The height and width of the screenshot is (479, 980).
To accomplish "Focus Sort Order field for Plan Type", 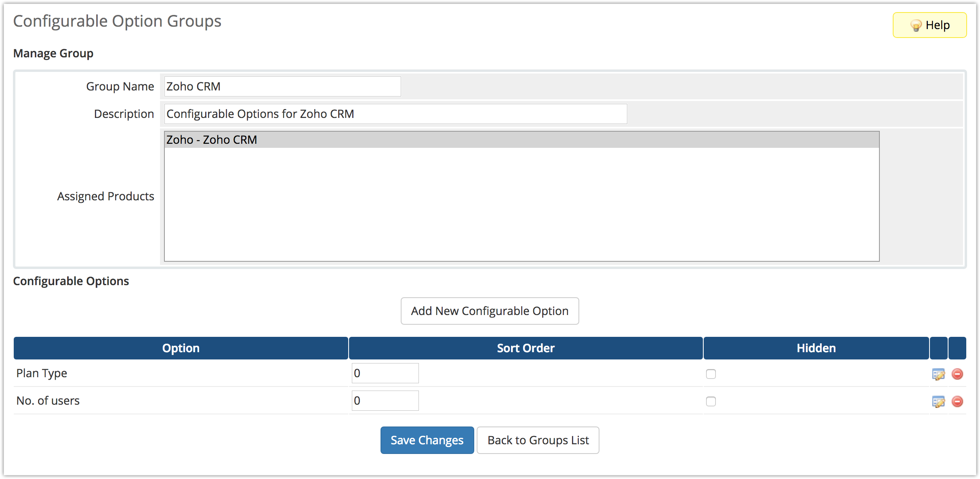I will click(x=385, y=373).
